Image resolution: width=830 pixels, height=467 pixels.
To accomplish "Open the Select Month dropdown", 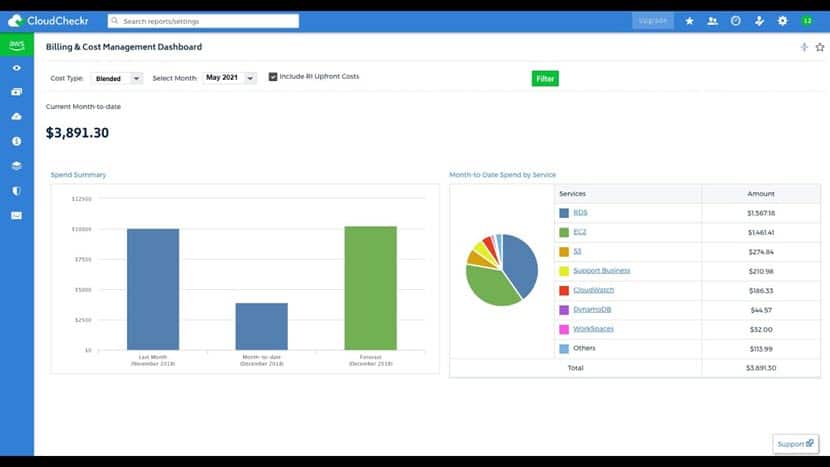I will [x=229, y=78].
